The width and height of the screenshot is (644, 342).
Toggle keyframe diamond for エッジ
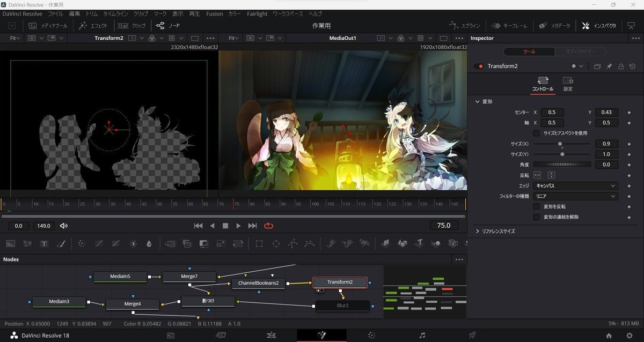(628, 186)
